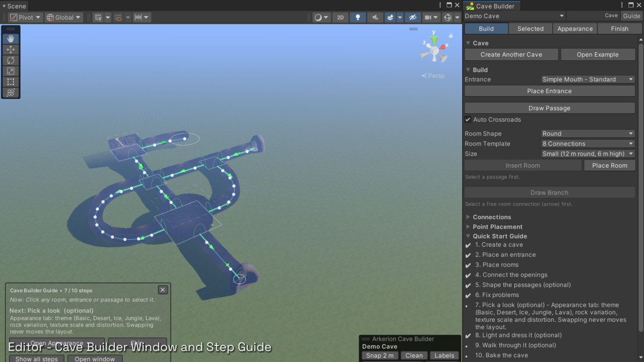Uncheck the Auto Crossroads checkbox
Viewport: 644px width, 362px height.
(x=468, y=120)
